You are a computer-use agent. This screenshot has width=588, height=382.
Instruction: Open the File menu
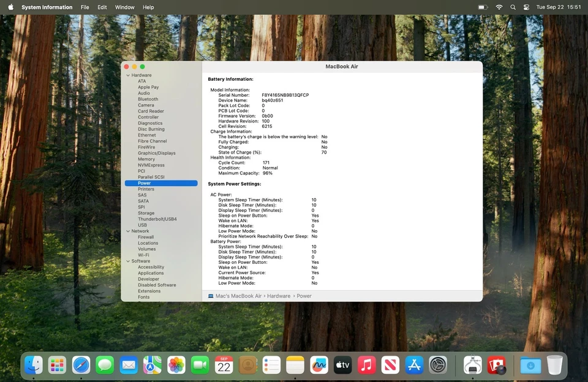tap(85, 7)
